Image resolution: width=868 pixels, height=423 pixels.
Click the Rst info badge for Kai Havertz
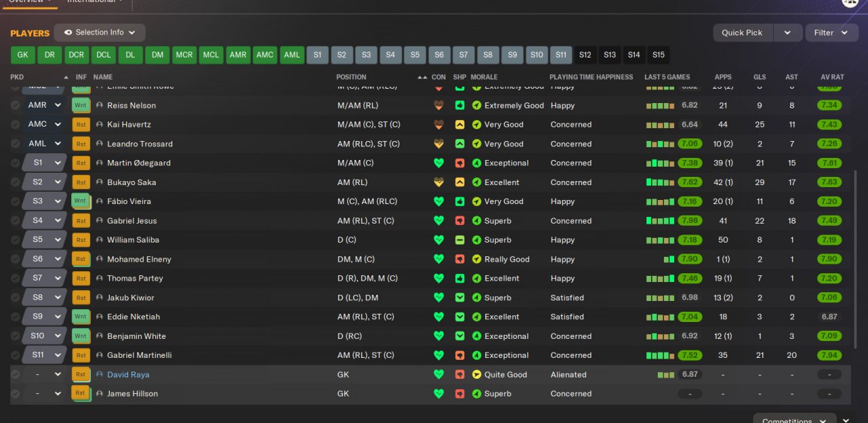(81, 125)
